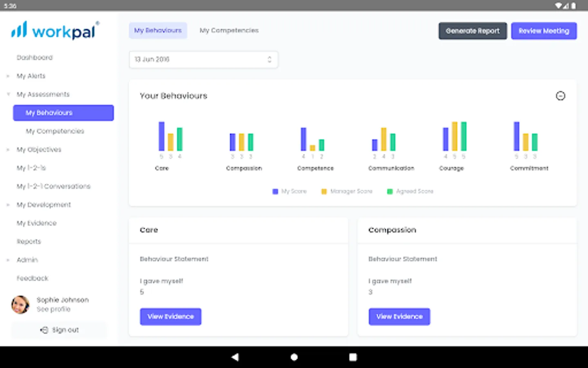The image size is (588, 368).
Task: Click the workpal logo
Action: point(55,30)
